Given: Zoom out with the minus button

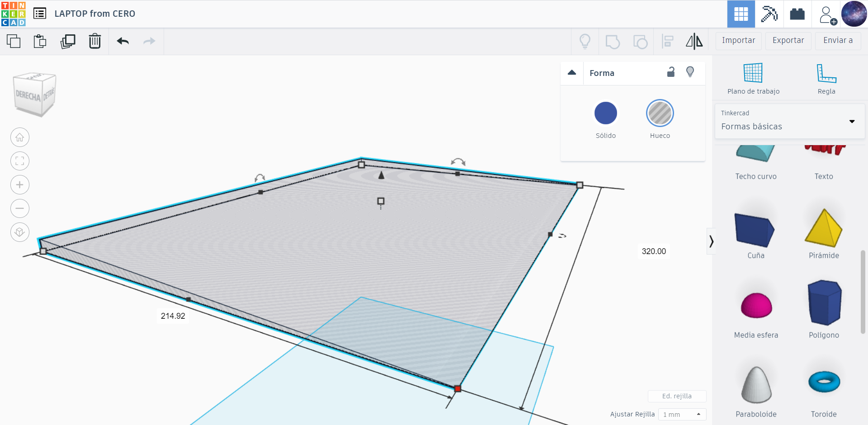Looking at the screenshot, I should 20,208.
